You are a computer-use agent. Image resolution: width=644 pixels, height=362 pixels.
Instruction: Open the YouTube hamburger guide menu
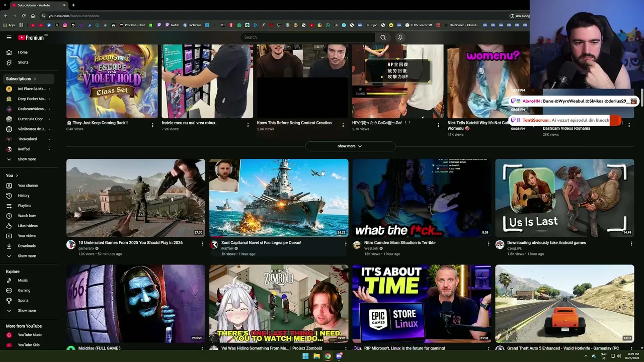point(9,37)
